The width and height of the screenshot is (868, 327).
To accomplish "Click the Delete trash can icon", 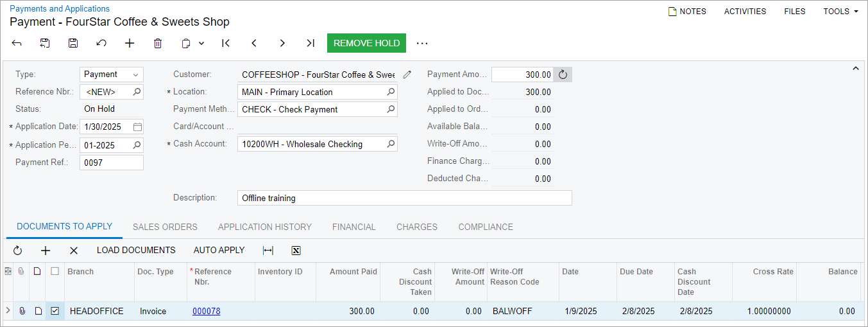I will coord(158,43).
